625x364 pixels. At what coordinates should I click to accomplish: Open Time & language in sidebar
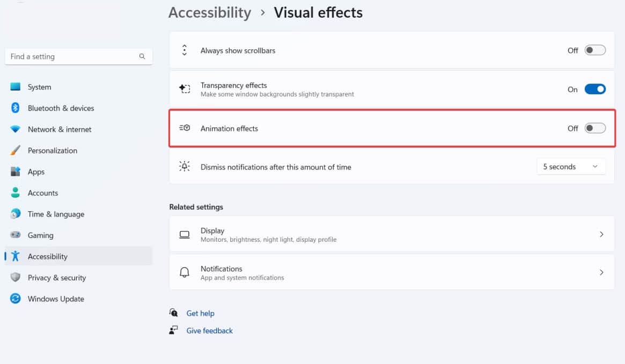(56, 214)
